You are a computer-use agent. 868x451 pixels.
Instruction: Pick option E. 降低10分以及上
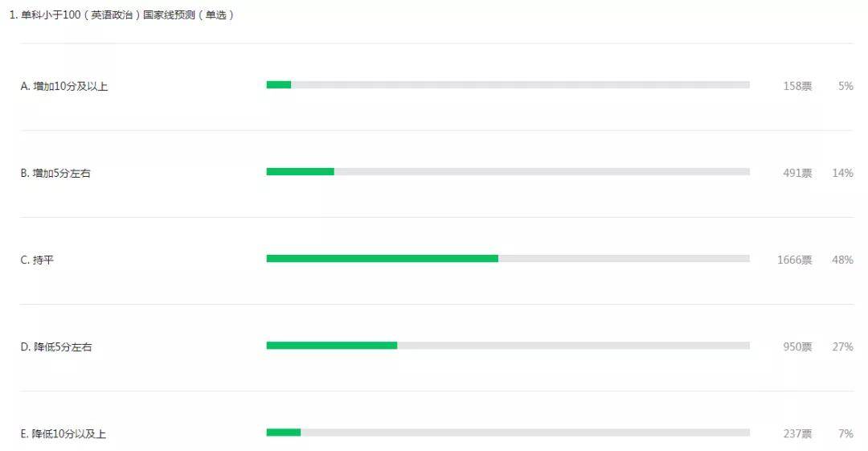pos(63,434)
